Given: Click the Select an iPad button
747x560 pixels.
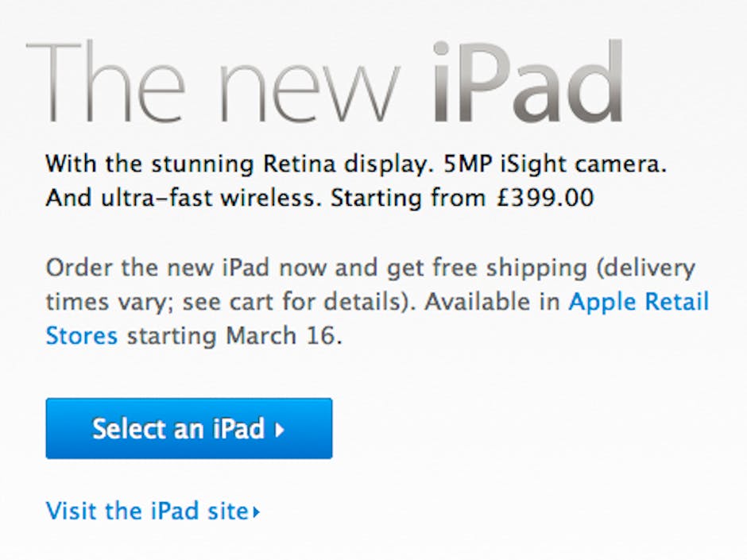Looking at the screenshot, I should [188, 429].
